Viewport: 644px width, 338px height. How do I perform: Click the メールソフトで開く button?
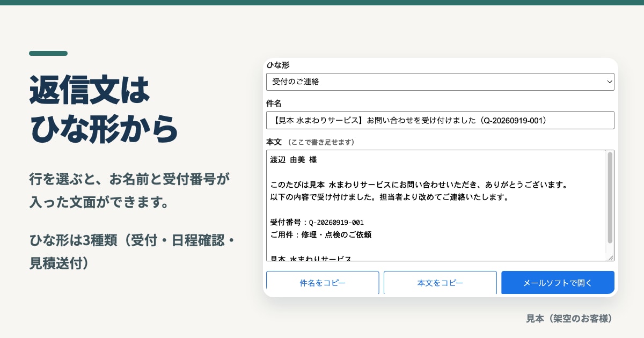point(558,283)
